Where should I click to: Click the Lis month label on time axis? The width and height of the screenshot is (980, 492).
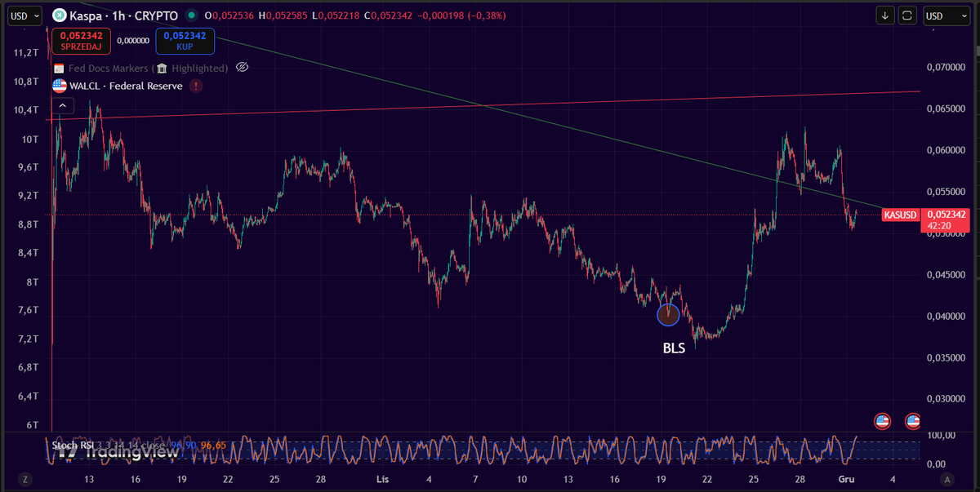click(382, 479)
